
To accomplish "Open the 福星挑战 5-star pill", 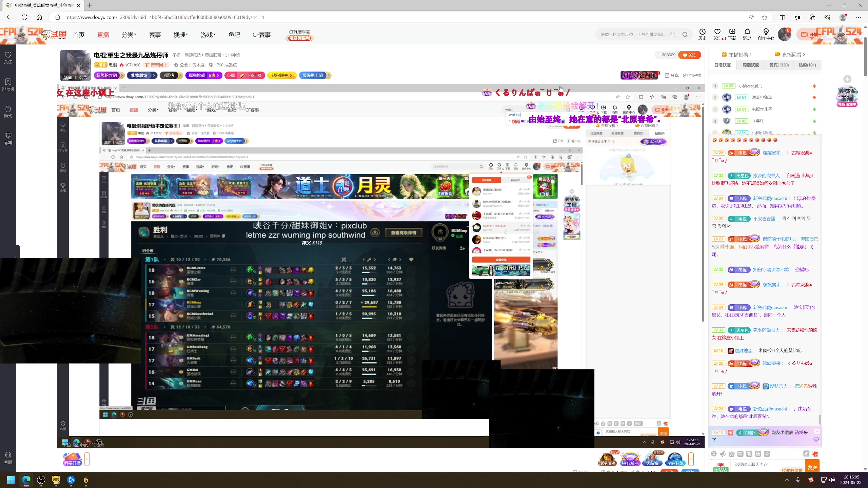I will pyautogui.click(x=203, y=75).
